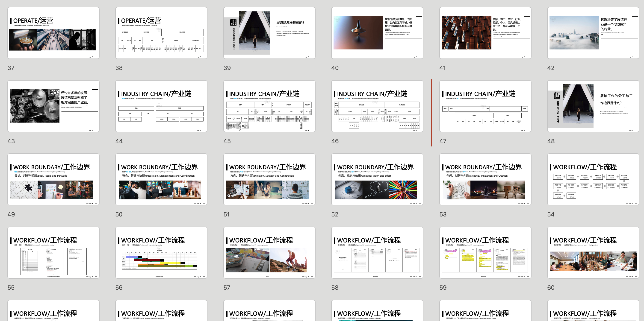Click slide 44 Industry Chain thumbnail
This screenshot has width=644, height=321.
[x=161, y=106]
